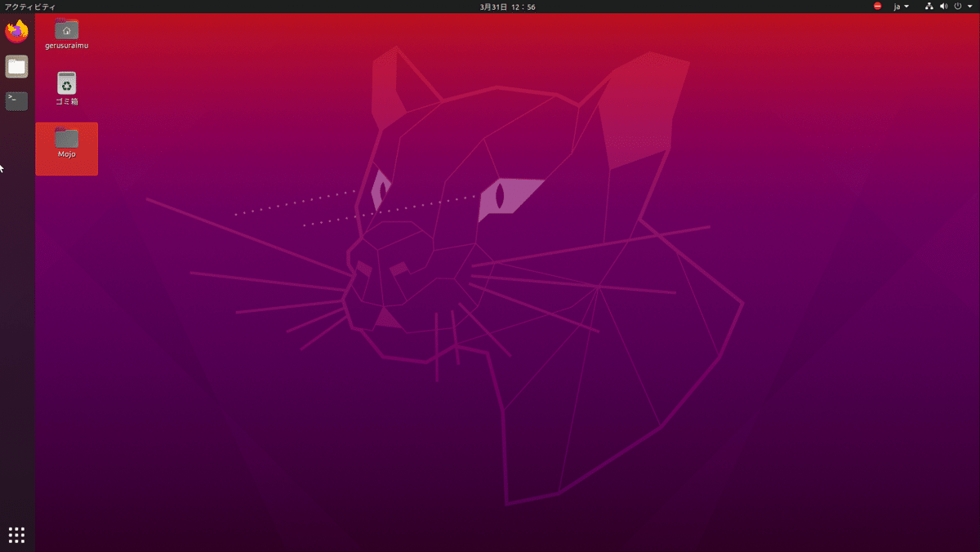
Task: Click the wired network status icon
Action: coord(929,6)
